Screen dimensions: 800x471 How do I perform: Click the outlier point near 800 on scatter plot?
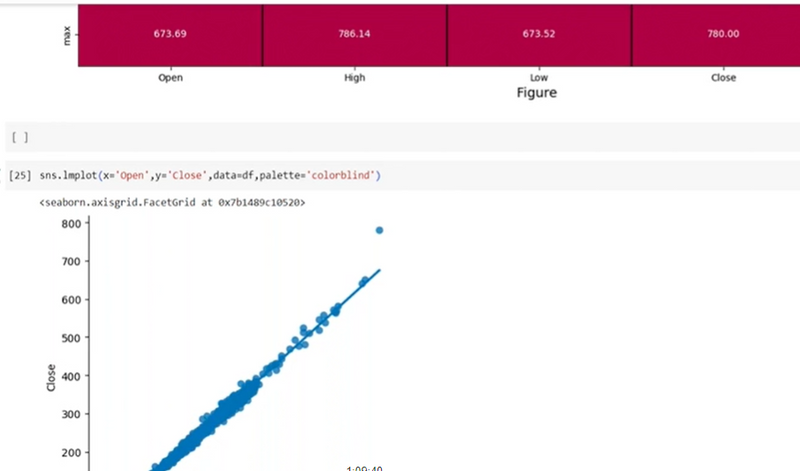click(x=379, y=230)
